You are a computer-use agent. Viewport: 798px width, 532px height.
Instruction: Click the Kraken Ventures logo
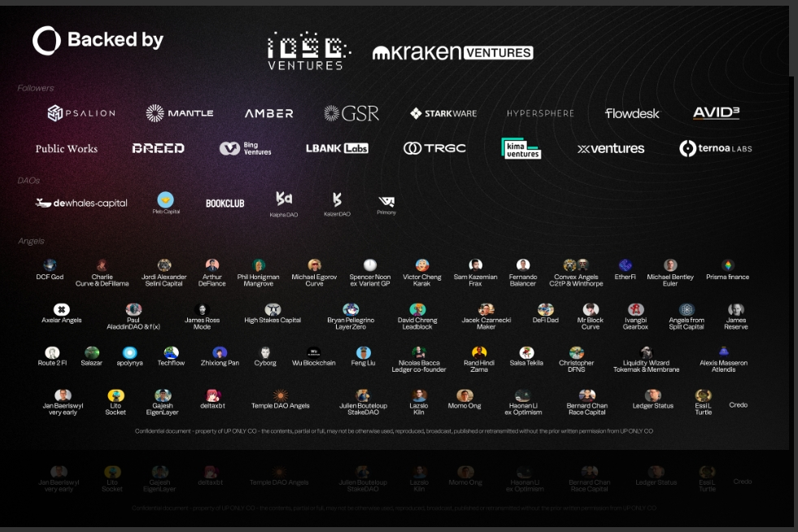tap(453, 52)
